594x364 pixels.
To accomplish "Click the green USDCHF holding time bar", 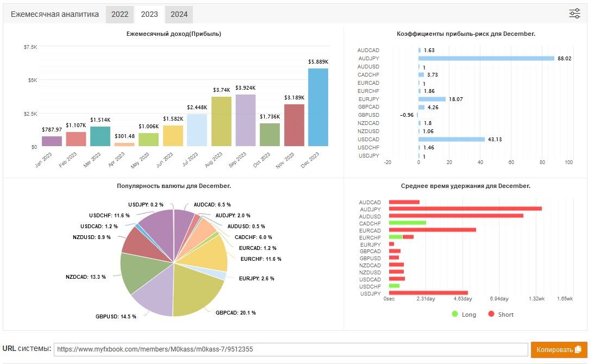I will coord(395,286).
